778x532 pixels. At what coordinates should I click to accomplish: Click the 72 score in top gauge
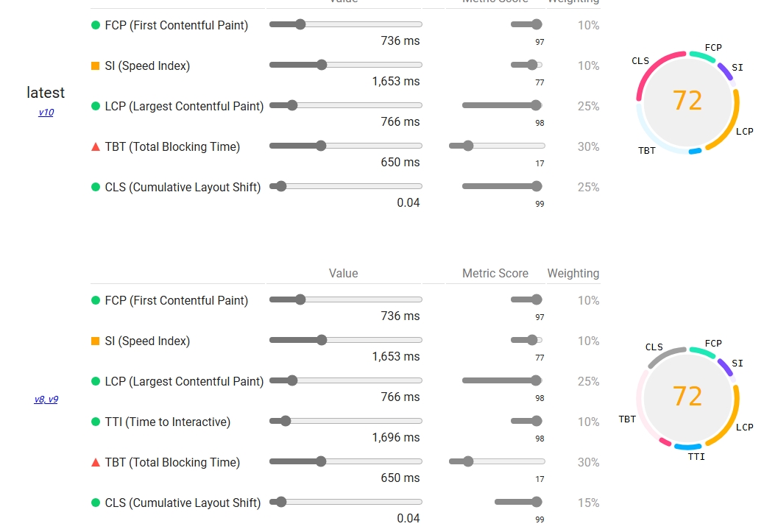pyautogui.click(x=687, y=101)
